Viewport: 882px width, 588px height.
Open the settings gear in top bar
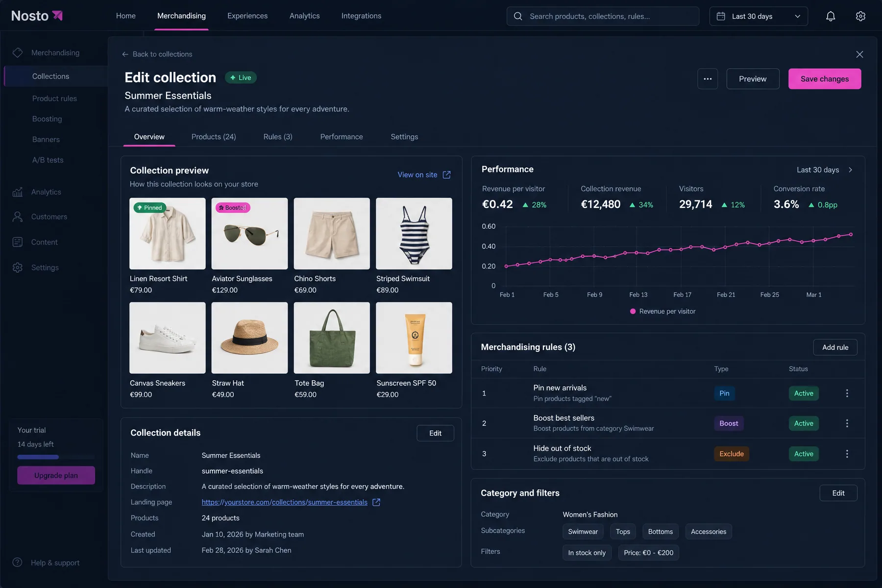(x=860, y=16)
